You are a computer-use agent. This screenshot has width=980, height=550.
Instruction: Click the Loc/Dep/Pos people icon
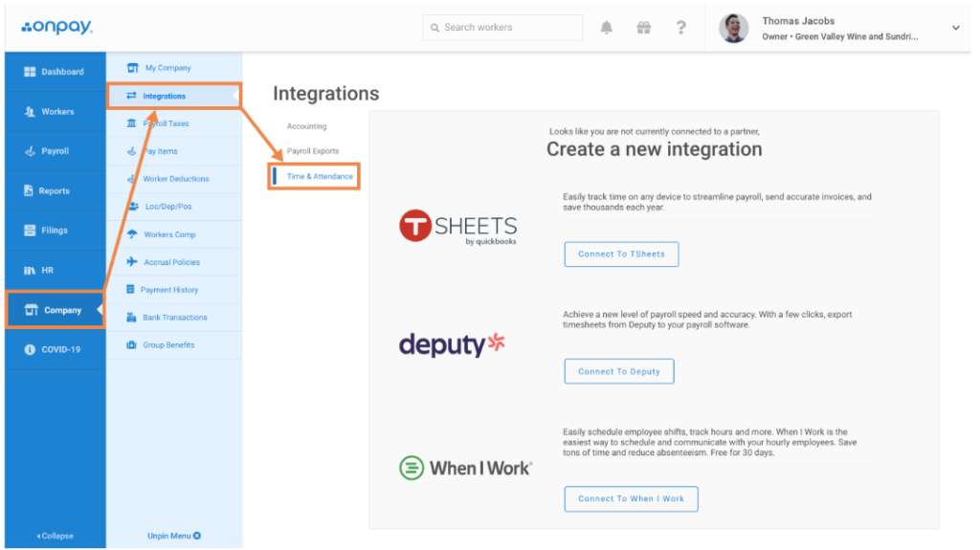click(133, 207)
